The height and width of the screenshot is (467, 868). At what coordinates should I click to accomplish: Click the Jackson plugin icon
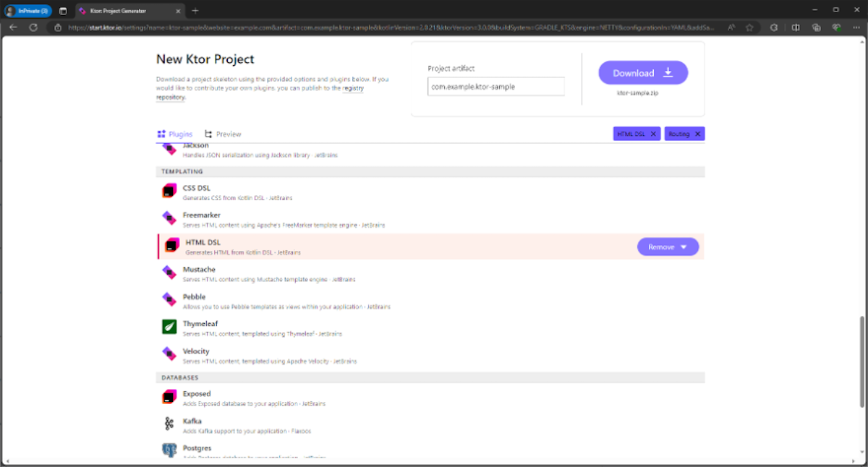169,149
